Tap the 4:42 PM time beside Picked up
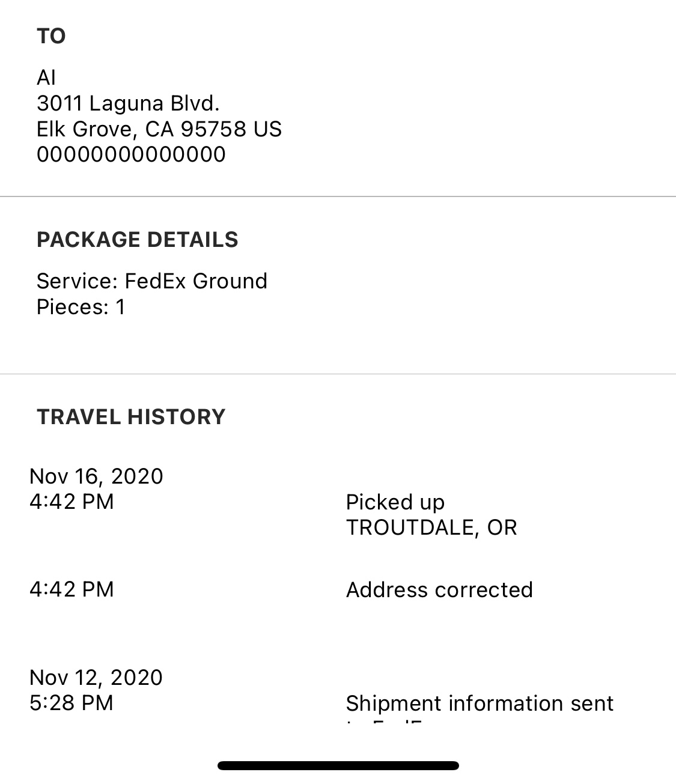The image size is (676, 784). click(x=72, y=502)
